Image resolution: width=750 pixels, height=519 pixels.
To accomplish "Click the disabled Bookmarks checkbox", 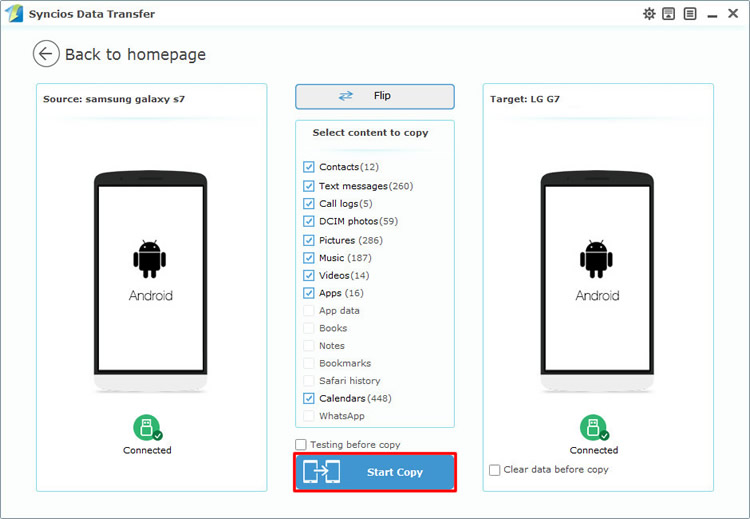I will tap(309, 363).
